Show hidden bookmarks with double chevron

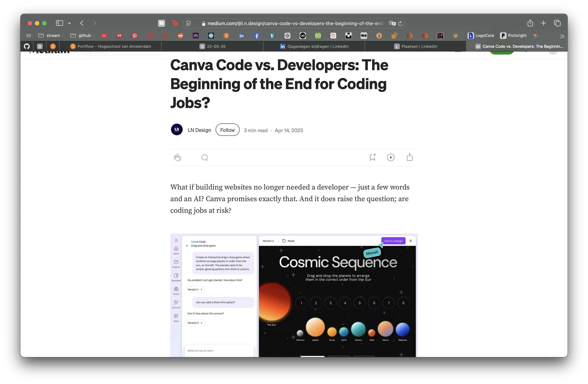coord(562,36)
